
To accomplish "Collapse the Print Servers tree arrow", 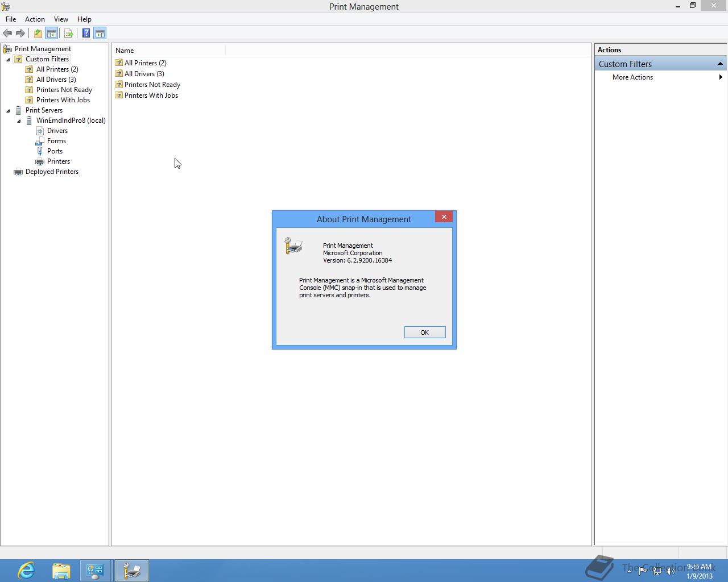I will (x=8, y=110).
